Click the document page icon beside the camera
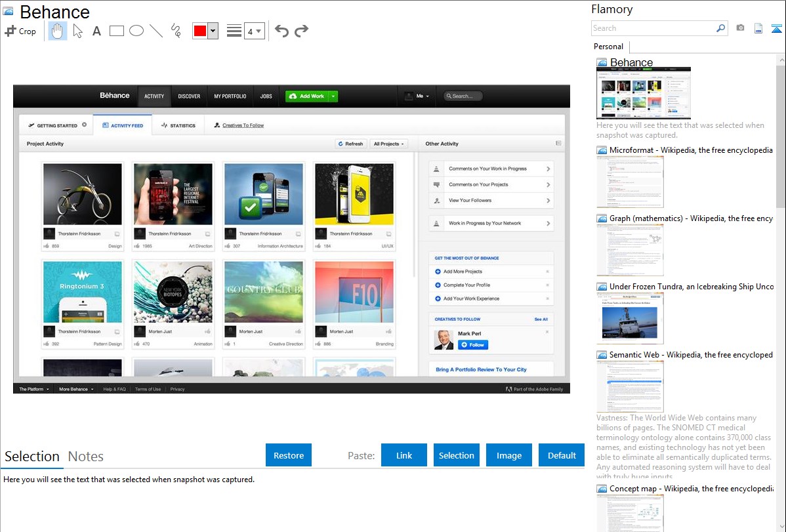The image size is (786, 532). pos(758,28)
